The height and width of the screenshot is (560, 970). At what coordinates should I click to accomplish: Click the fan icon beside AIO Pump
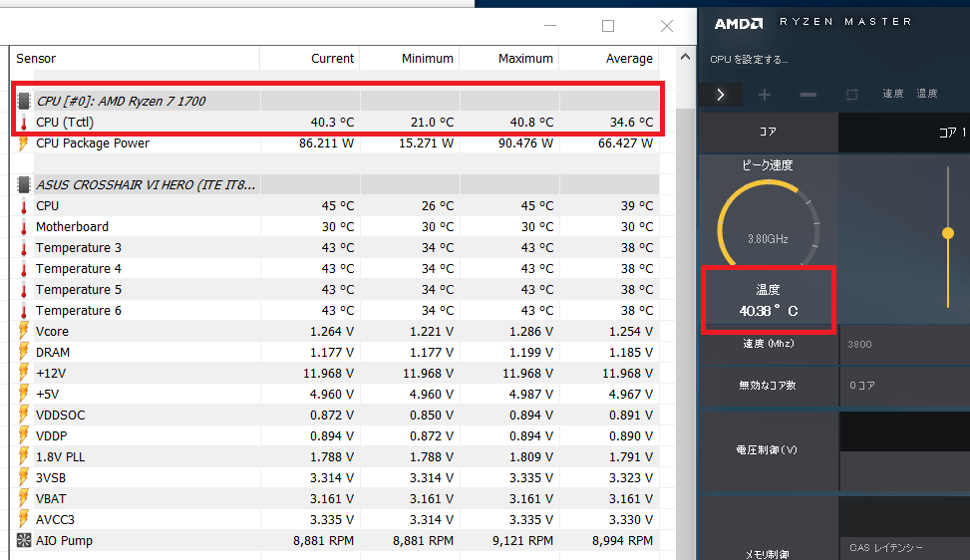[x=24, y=541]
